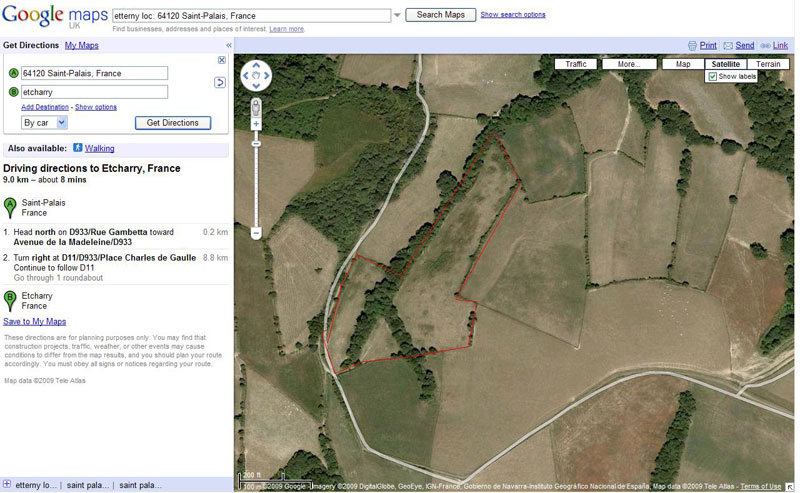Switch to the My Maps tab
Screen dimensions: 800x493
click(x=82, y=46)
